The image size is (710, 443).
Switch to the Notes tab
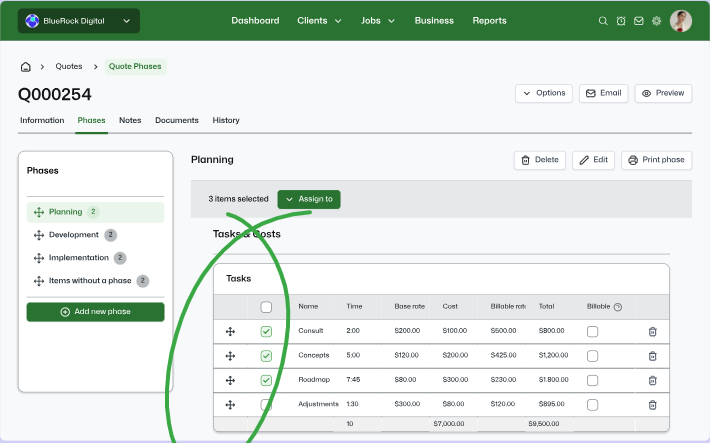130,120
